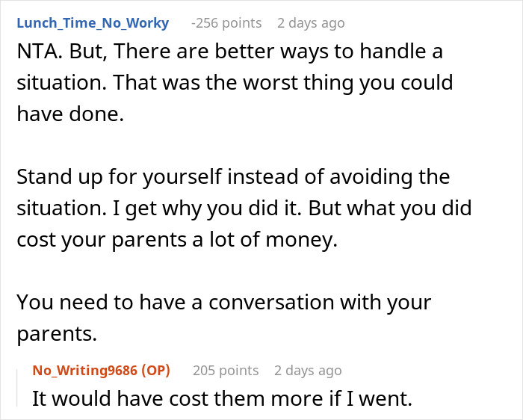Click the line "You need to have a conversation with your"
Screen dimensions: 523x420
coord(224,303)
